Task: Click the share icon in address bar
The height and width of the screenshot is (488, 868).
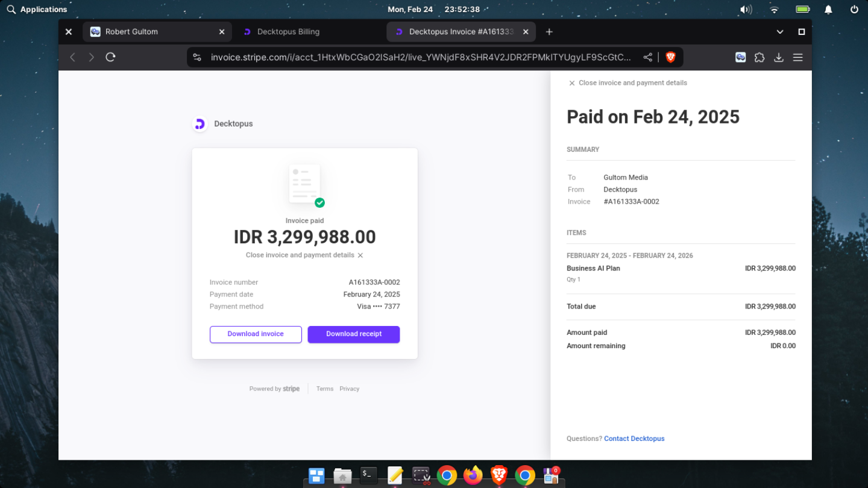Action: pyautogui.click(x=648, y=57)
